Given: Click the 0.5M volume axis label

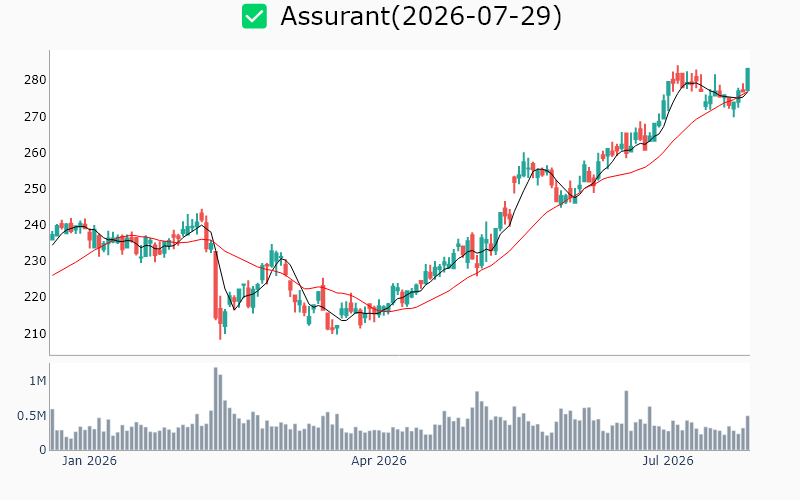Looking at the screenshot, I should (32, 416).
